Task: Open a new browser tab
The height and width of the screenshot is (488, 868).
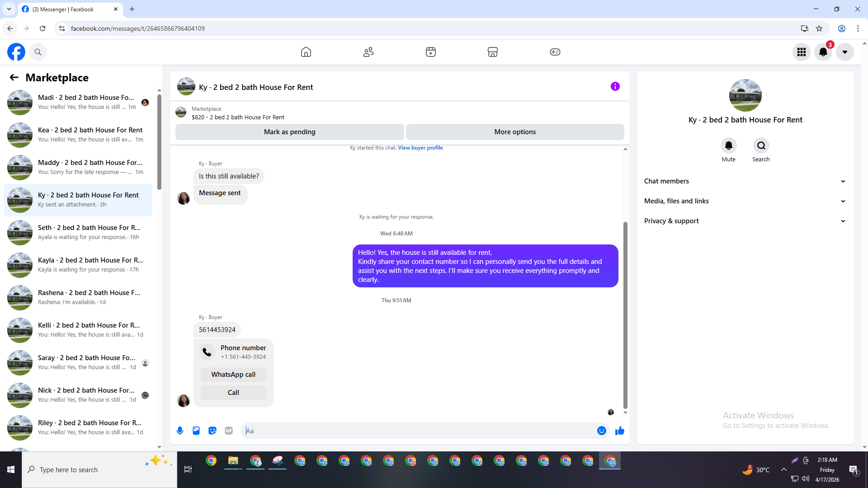Action: point(132,9)
